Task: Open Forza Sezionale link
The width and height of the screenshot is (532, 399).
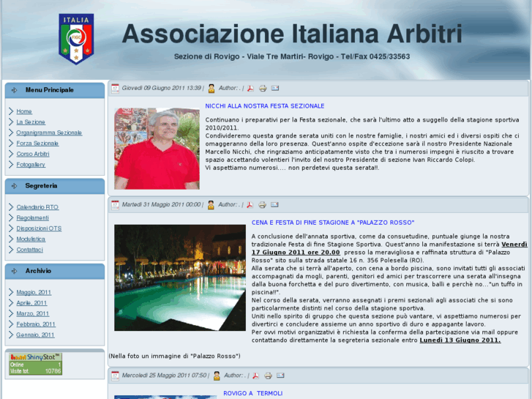Action: (x=37, y=143)
